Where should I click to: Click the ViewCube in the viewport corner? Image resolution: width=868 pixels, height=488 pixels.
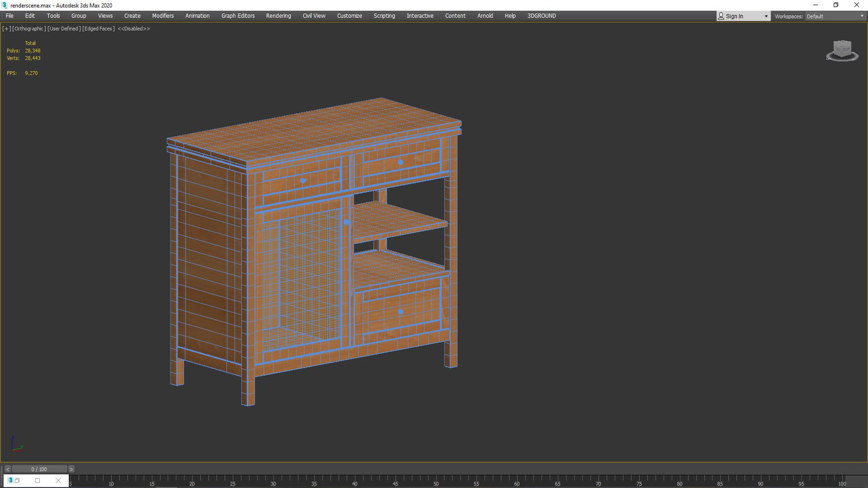tap(842, 48)
